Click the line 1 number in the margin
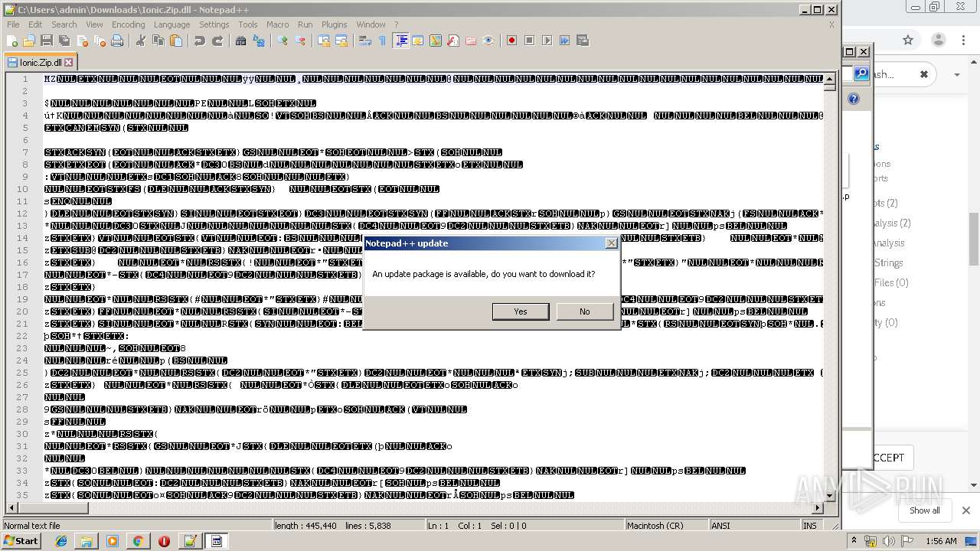Screen dimensions: 980x551 coord(25,79)
